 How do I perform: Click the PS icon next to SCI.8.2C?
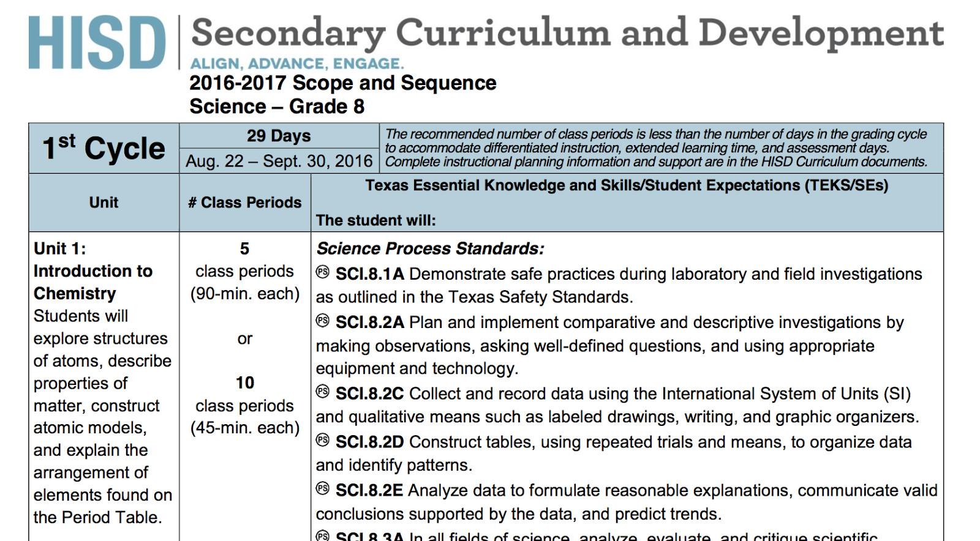(323, 392)
